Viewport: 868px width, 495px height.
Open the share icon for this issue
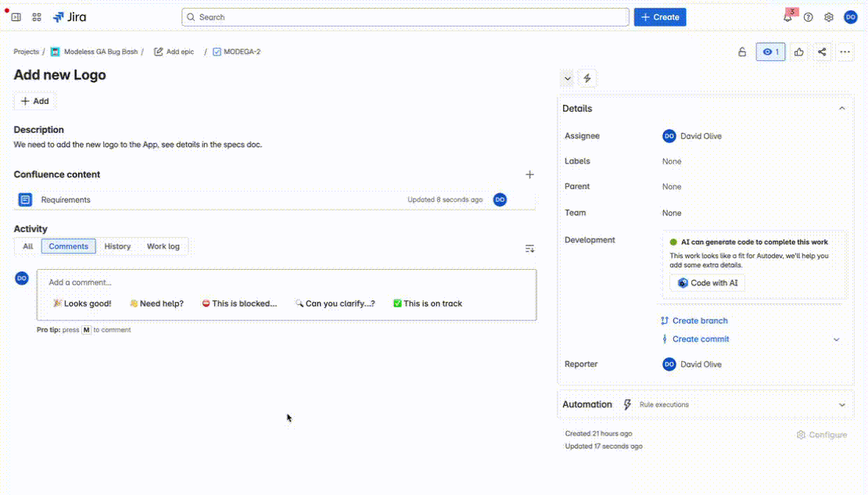point(822,52)
